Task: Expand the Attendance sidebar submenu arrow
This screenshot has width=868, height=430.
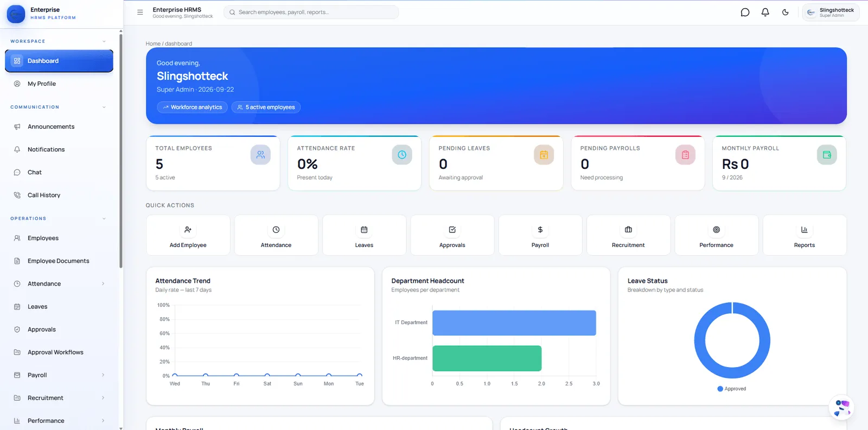Action: click(103, 283)
